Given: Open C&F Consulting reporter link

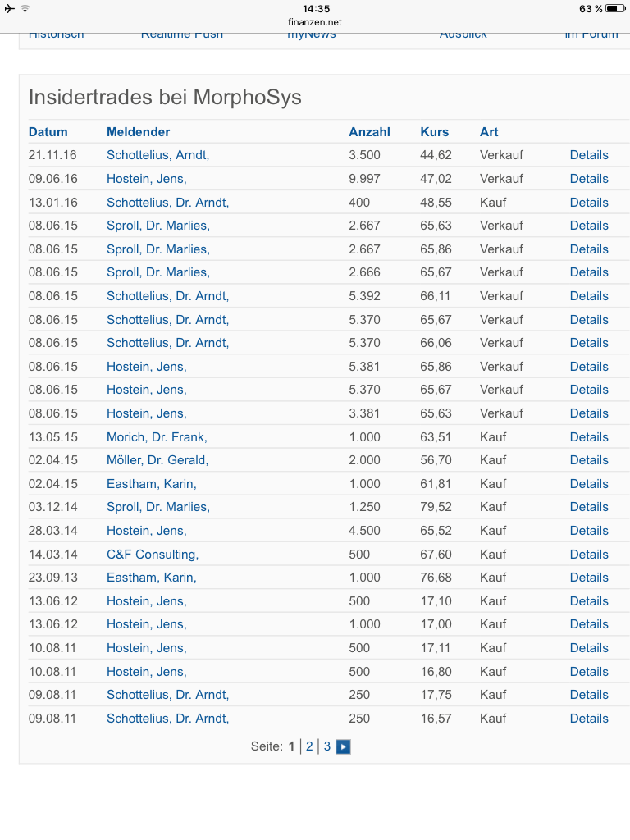Looking at the screenshot, I should (x=152, y=555).
